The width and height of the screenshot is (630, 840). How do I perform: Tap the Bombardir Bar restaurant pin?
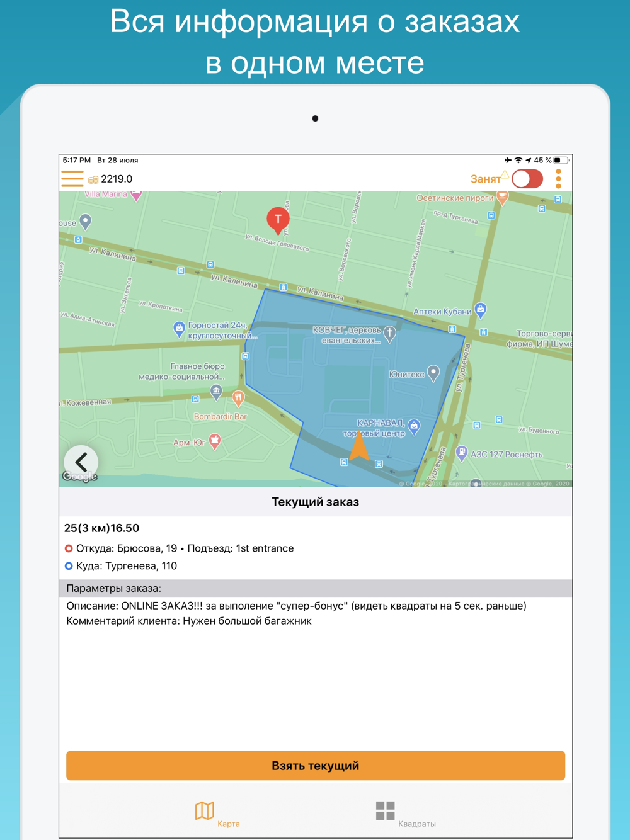pos(238,398)
